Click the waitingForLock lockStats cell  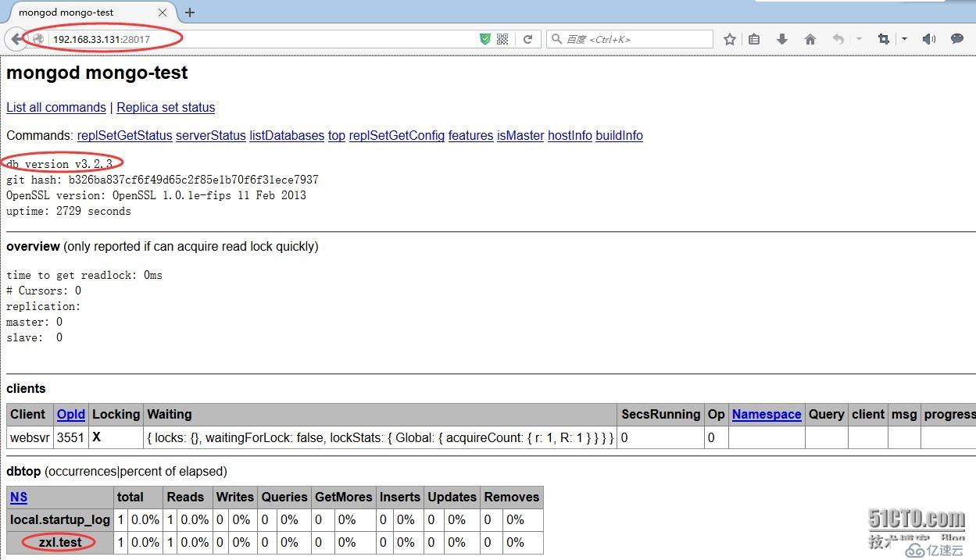tap(381, 437)
